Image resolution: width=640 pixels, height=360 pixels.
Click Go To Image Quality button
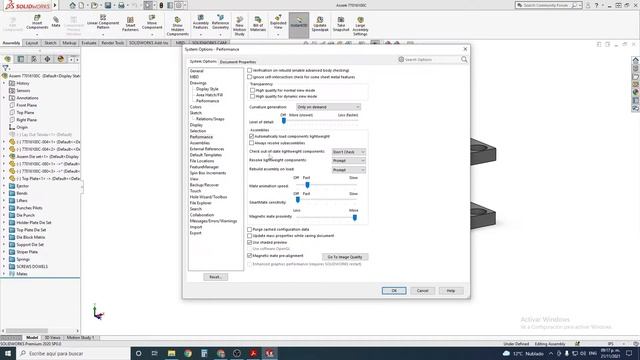pyautogui.click(x=345, y=257)
